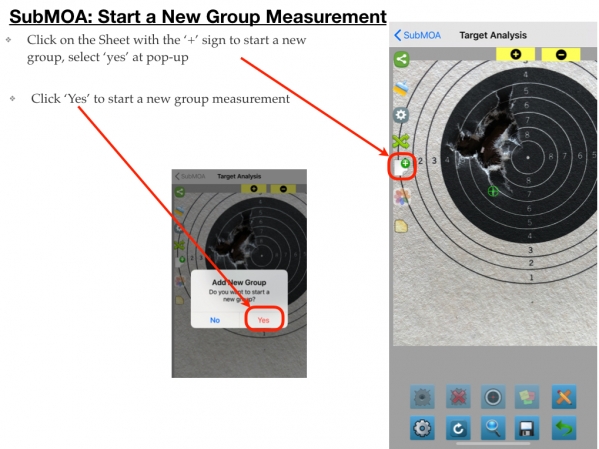Tap the brush icon in small phone sidebar
Screen dimensions: 599x449
(x=180, y=211)
